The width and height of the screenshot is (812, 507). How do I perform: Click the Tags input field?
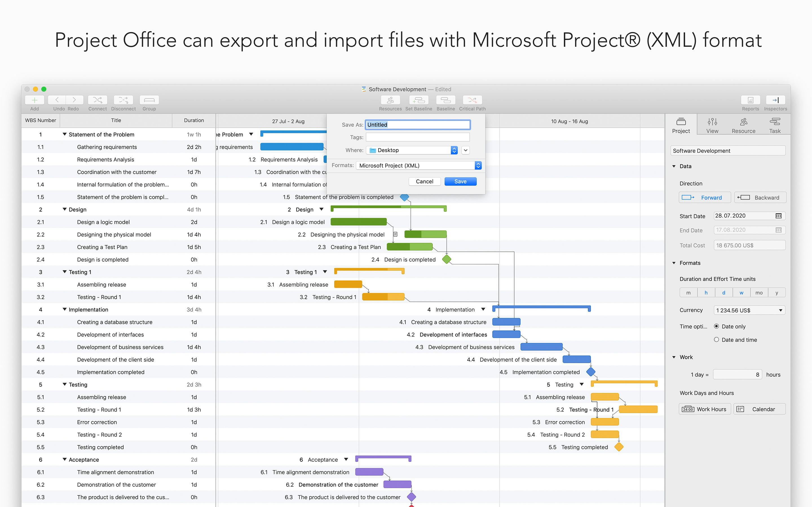click(417, 137)
